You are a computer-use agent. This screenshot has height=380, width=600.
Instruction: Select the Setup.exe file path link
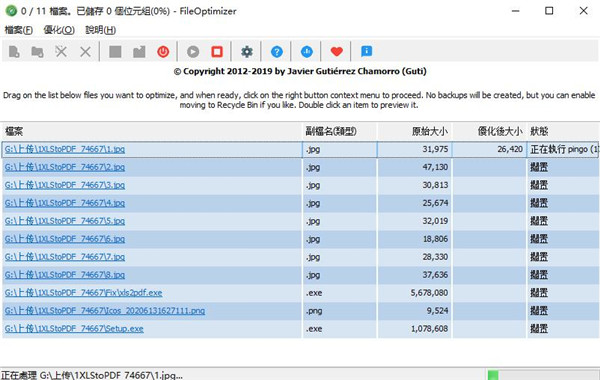(x=74, y=329)
